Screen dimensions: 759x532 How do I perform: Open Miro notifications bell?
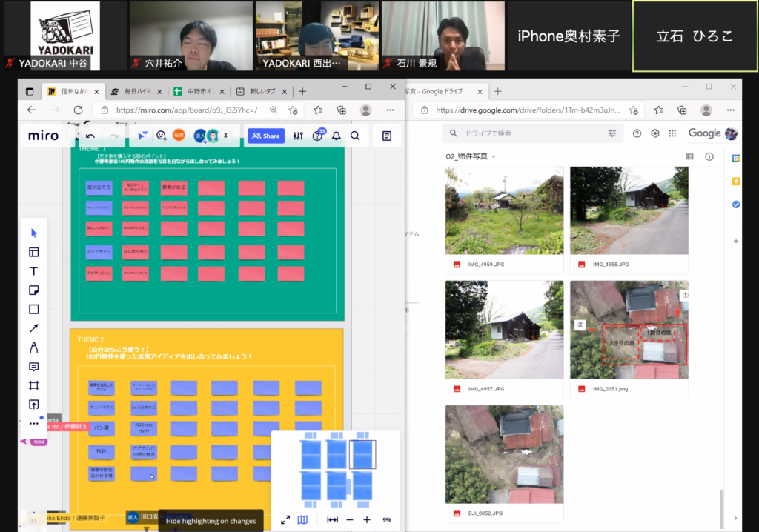[337, 136]
